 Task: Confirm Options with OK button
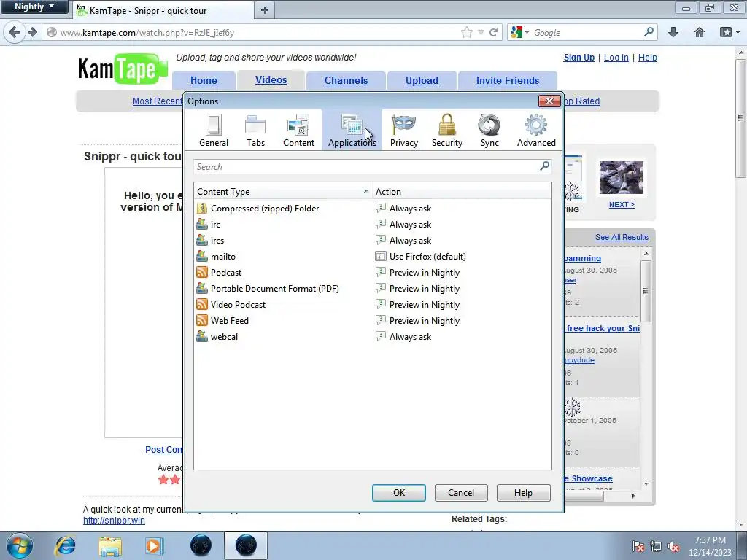(399, 493)
